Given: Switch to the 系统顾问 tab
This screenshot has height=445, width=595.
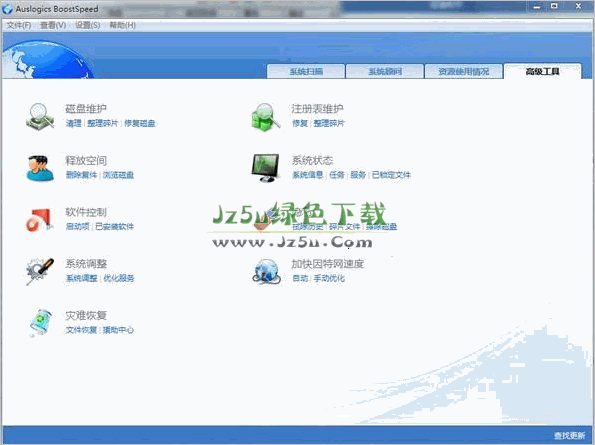Looking at the screenshot, I should 385,71.
